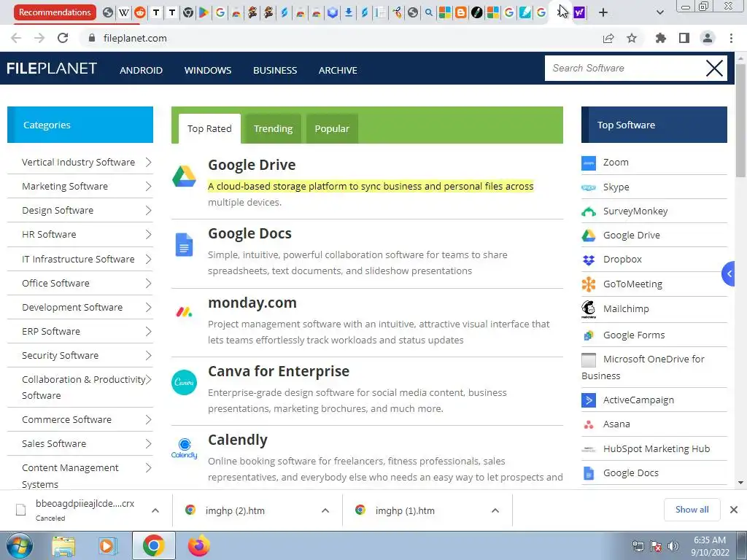The width and height of the screenshot is (747, 560).
Task: Click the Google Docs icon in Top Rated list
Action: (x=185, y=245)
